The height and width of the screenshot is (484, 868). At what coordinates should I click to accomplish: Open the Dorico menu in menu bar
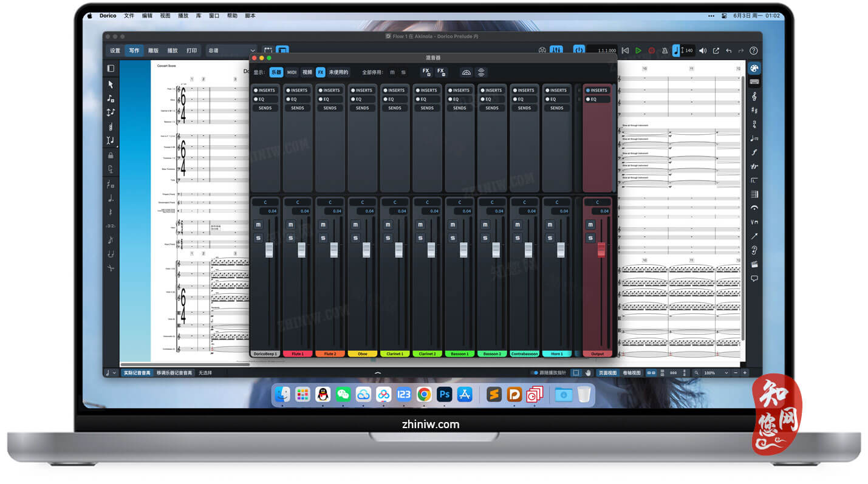pyautogui.click(x=108, y=16)
